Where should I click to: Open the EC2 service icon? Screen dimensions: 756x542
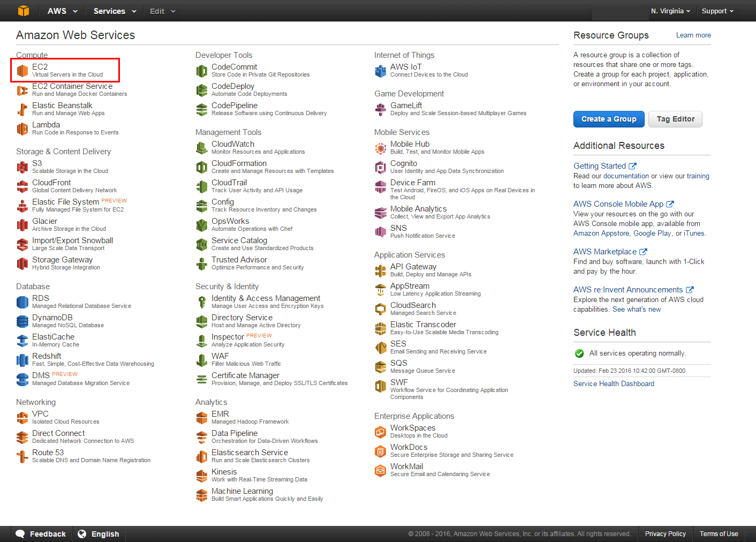click(22, 71)
